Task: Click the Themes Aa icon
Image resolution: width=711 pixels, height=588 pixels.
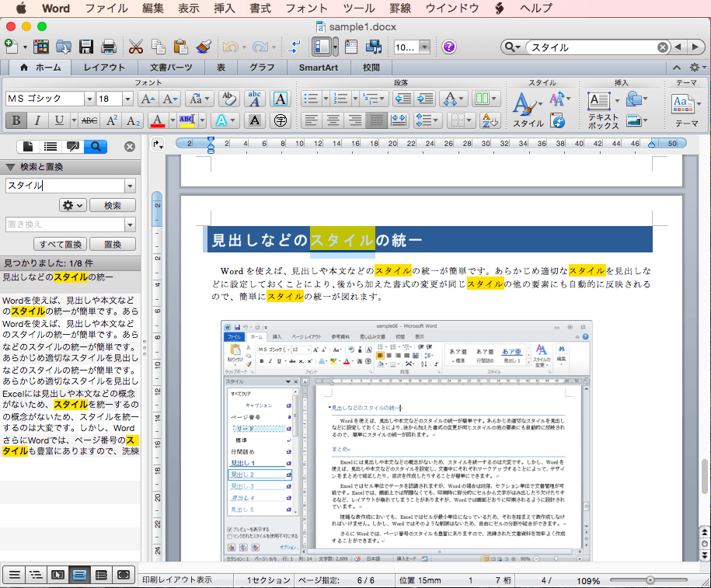Action: click(x=682, y=104)
